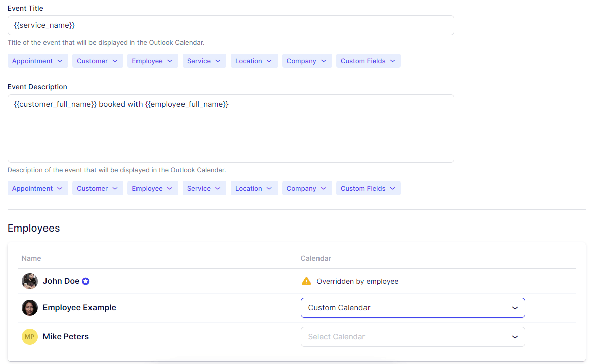Open the Custom Calendar dropdown for Employee Example
The image size is (593, 364).
coord(413,308)
